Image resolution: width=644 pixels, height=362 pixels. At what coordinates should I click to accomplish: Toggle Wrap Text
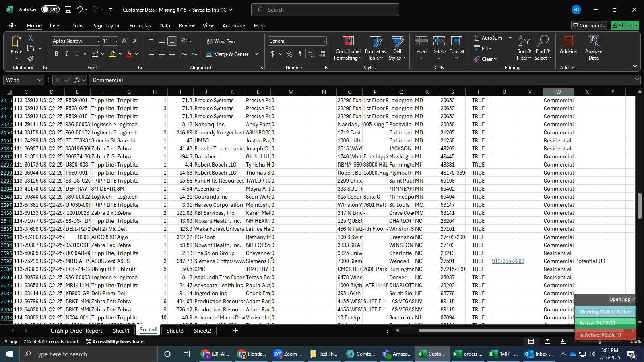click(x=221, y=41)
